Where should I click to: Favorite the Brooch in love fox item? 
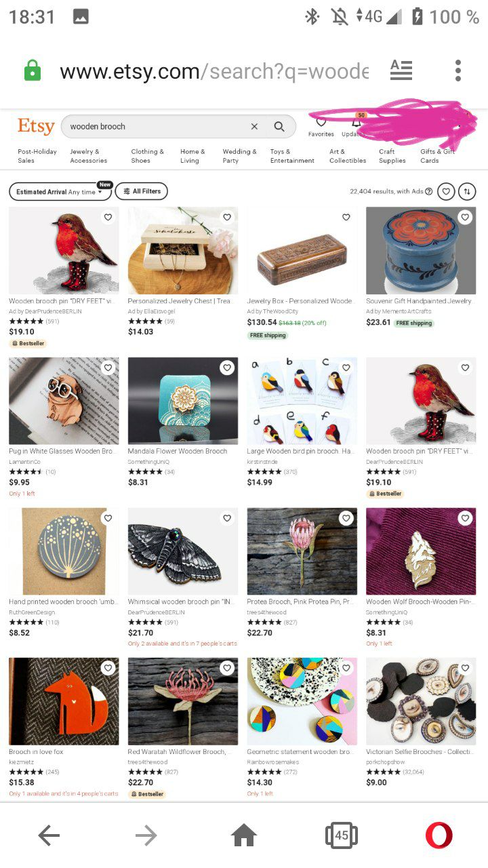(108, 669)
